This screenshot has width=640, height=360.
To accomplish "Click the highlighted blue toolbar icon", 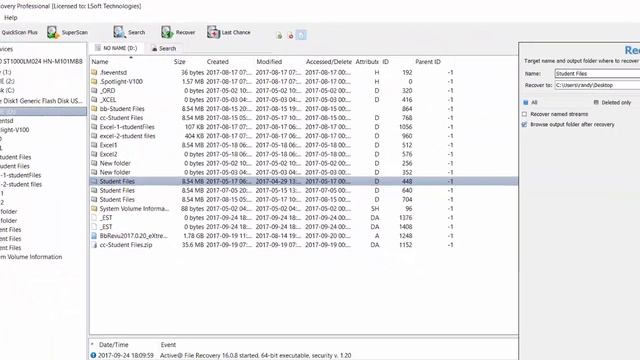I will (x=301, y=35).
